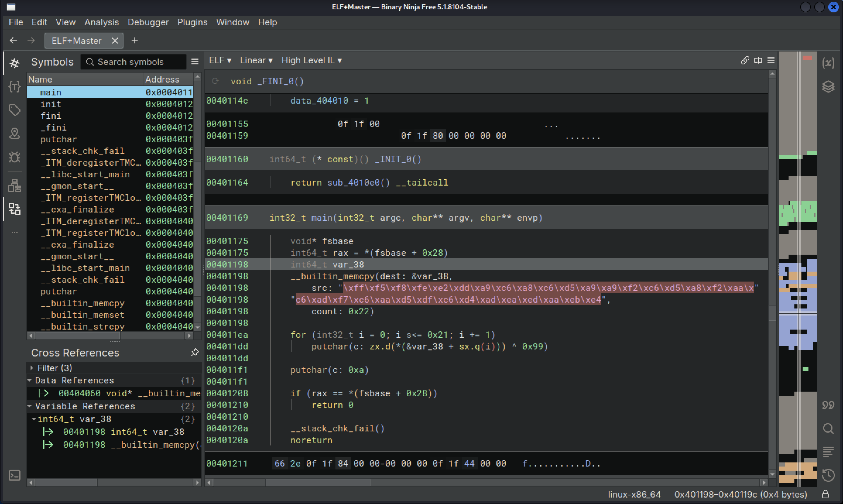The height and width of the screenshot is (504, 843).
Task: Open the view options hamburger menu
Action: [x=771, y=61]
